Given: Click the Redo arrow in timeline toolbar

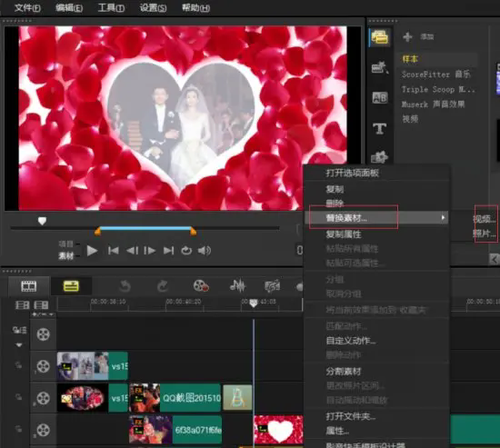Looking at the screenshot, I should [163, 286].
